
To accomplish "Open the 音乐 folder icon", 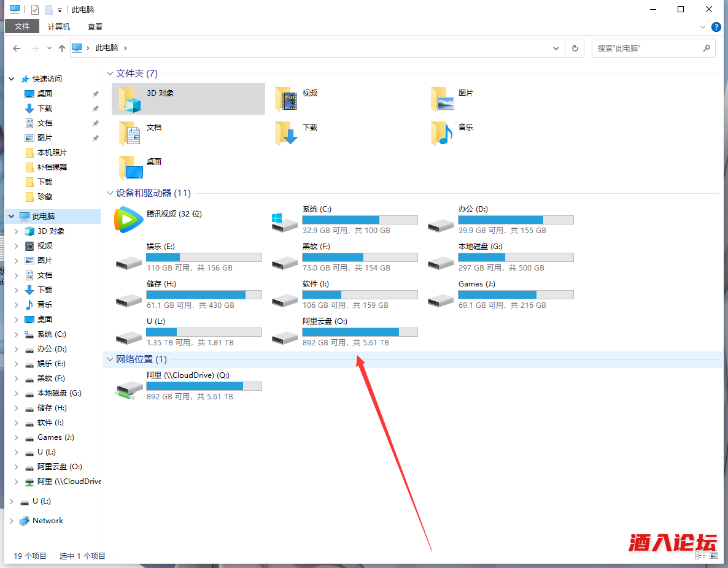I will 441,133.
